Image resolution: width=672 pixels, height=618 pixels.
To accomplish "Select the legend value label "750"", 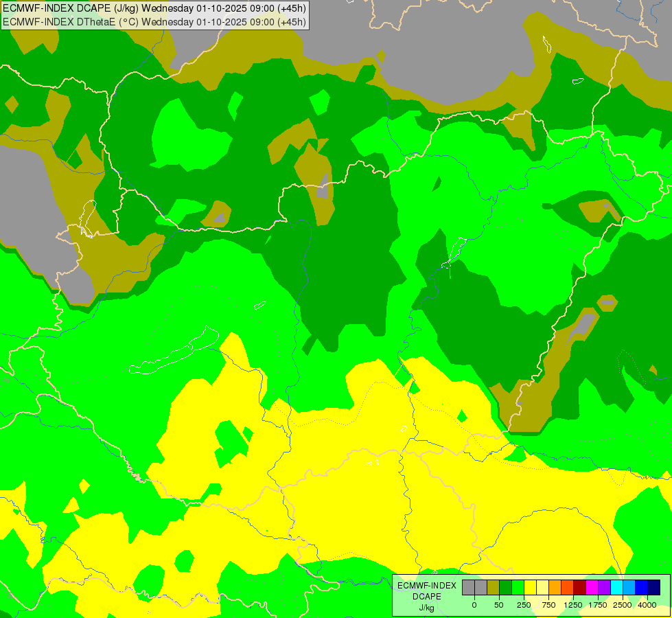I will 548,605.
